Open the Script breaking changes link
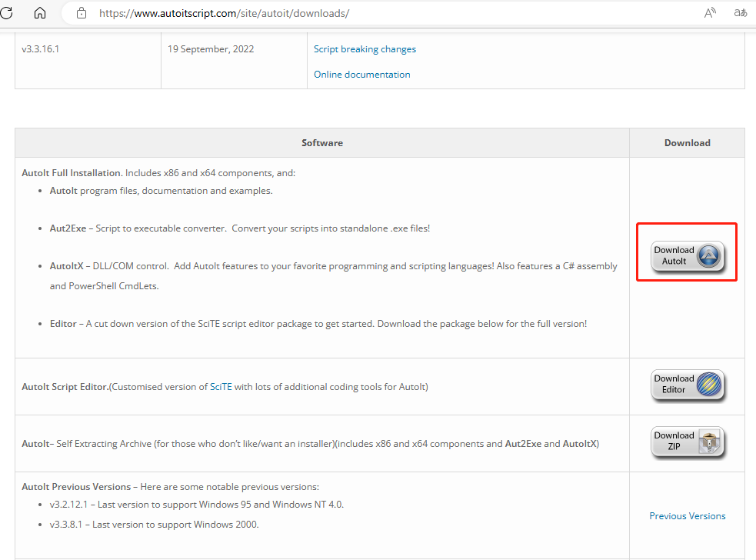The height and width of the screenshot is (560, 756). pos(365,49)
